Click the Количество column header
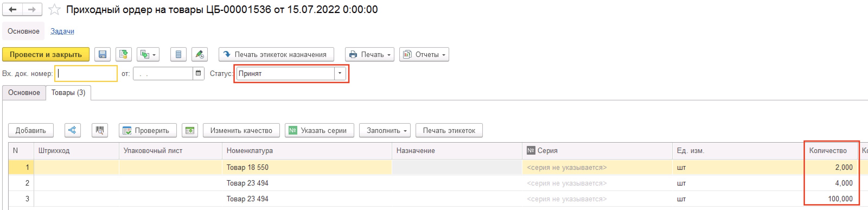Screen dimensions: 868x210 (830, 151)
